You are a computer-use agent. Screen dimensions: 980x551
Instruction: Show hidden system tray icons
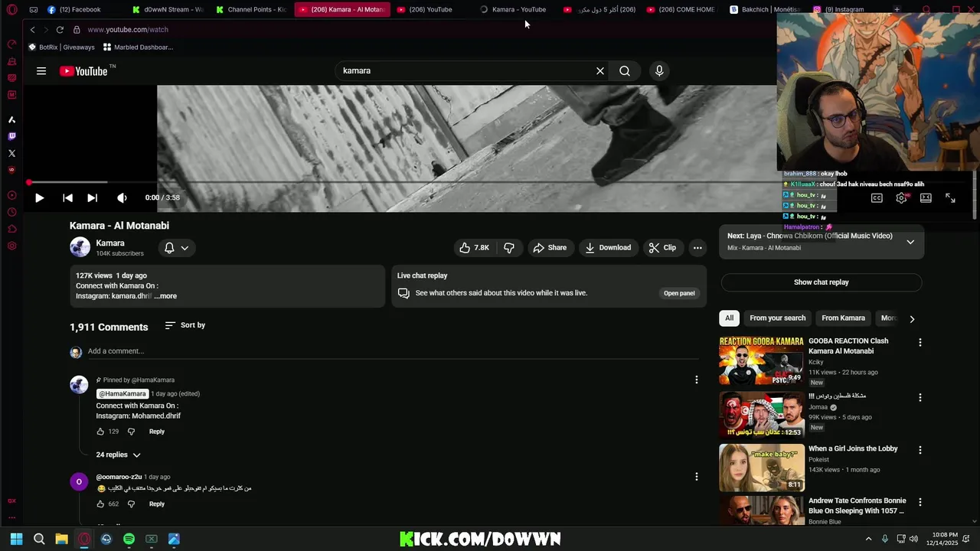pyautogui.click(x=868, y=539)
